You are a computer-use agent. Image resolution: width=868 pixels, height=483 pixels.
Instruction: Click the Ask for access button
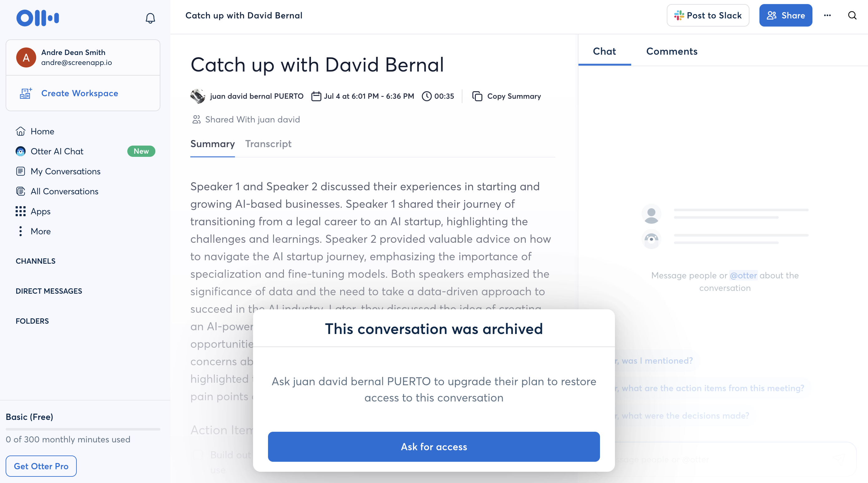pos(434,446)
